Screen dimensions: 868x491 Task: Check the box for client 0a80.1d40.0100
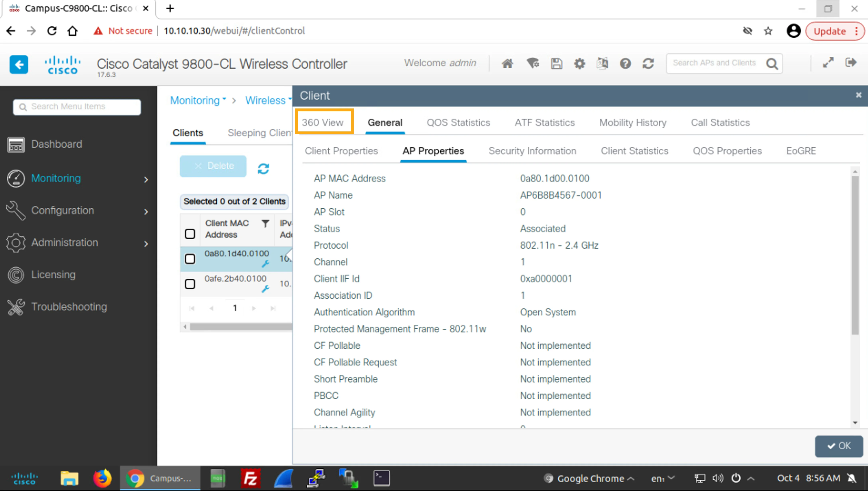click(190, 259)
